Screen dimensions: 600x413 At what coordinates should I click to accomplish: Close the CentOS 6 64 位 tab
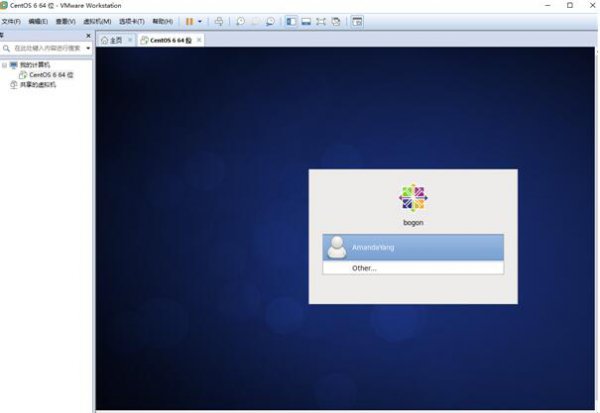pyautogui.click(x=199, y=40)
